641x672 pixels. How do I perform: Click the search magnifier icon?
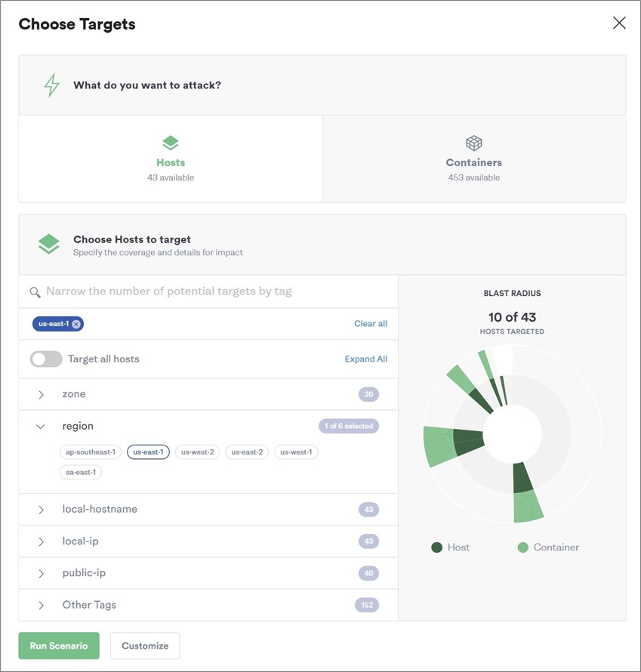coord(35,292)
